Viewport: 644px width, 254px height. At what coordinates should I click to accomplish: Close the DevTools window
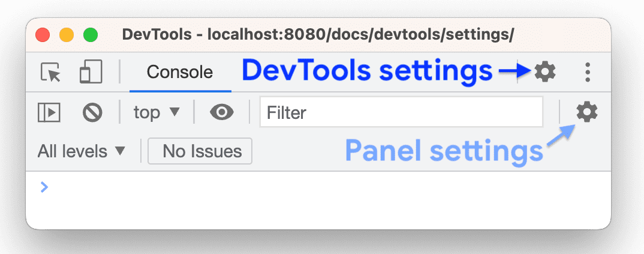tap(43, 35)
